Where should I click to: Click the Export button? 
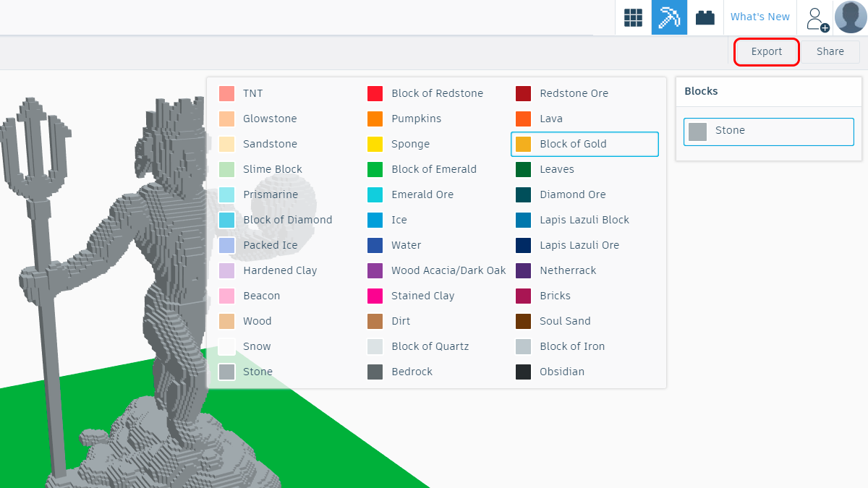point(767,52)
